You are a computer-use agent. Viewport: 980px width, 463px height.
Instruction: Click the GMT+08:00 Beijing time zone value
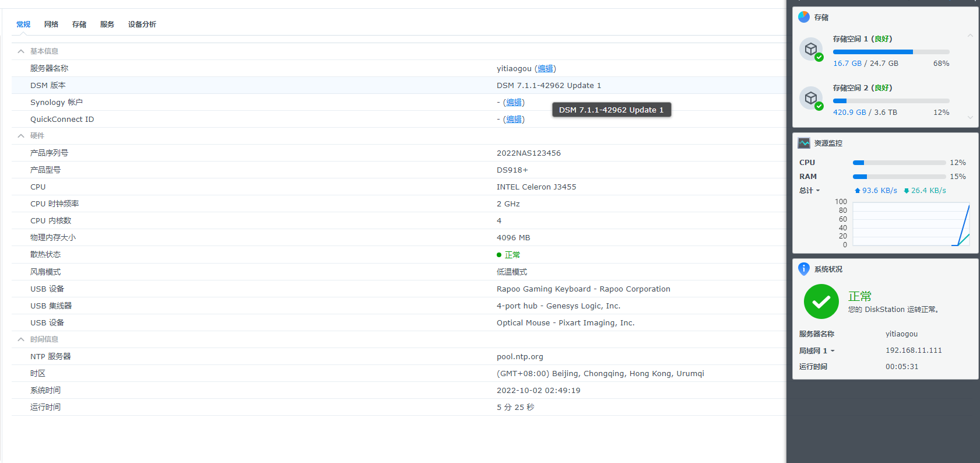pyautogui.click(x=600, y=373)
